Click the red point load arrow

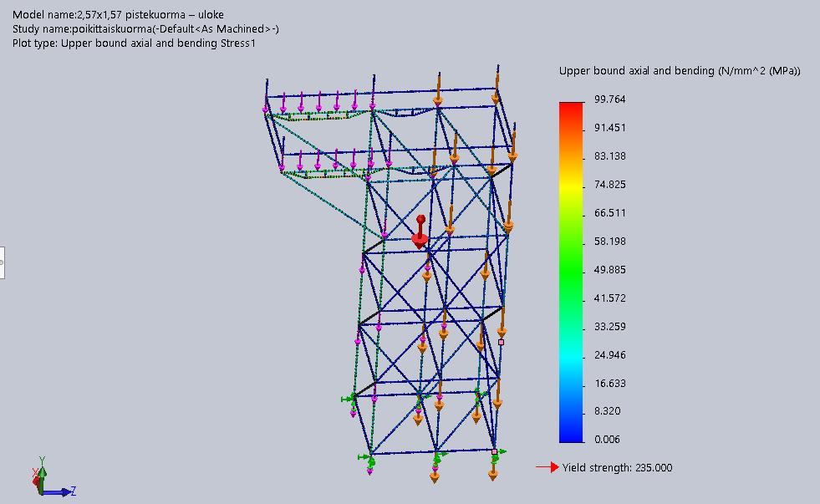click(420, 232)
